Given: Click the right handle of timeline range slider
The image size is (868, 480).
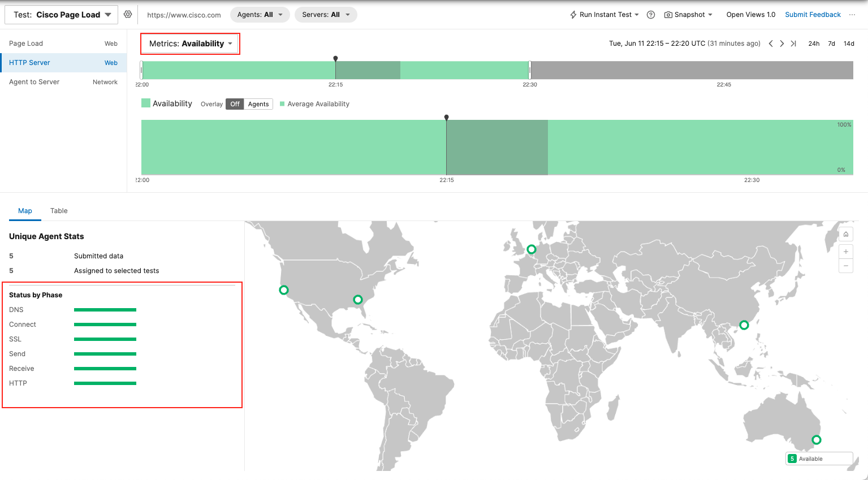Looking at the screenshot, I should [x=530, y=70].
